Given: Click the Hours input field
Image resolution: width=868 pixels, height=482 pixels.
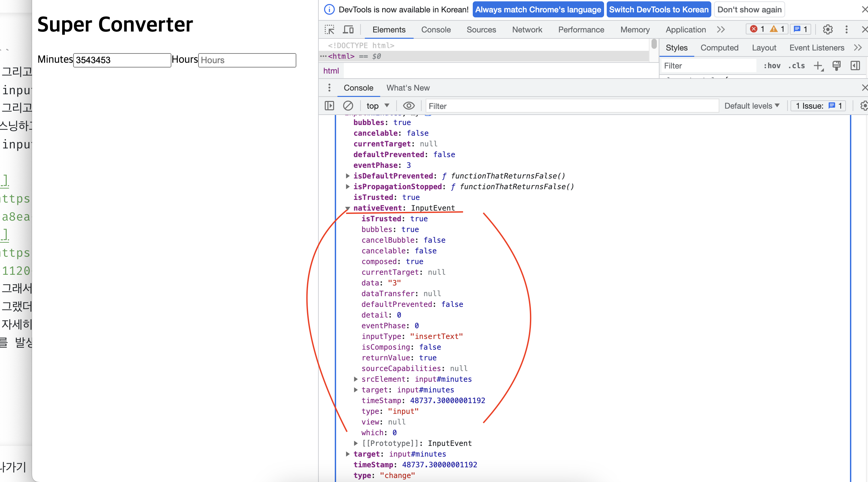Looking at the screenshot, I should pyautogui.click(x=247, y=61).
